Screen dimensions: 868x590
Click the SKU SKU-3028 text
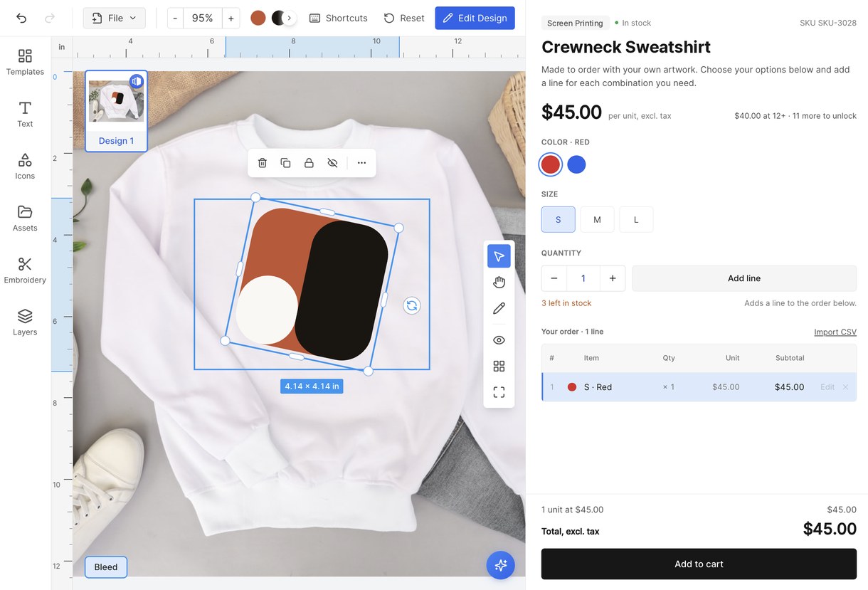(x=828, y=23)
